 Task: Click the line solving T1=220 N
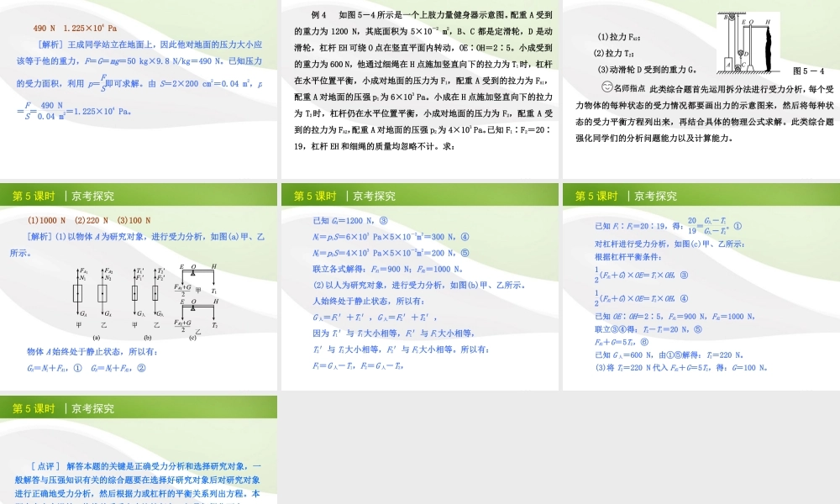[x=669, y=355]
